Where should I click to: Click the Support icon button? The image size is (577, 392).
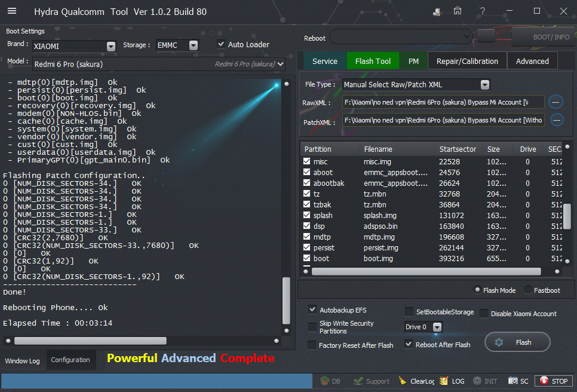pyautogui.click(x=371, y=381)
